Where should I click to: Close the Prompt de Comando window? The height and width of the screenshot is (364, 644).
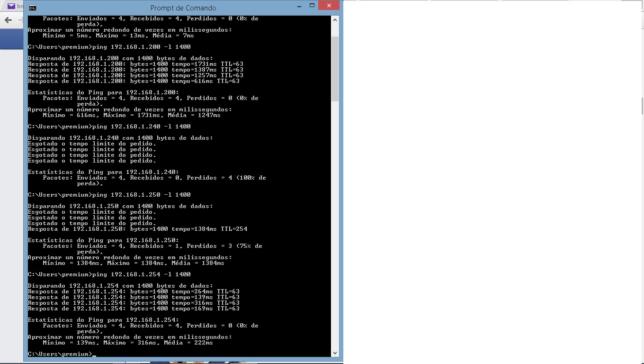[x=329, y=6]
